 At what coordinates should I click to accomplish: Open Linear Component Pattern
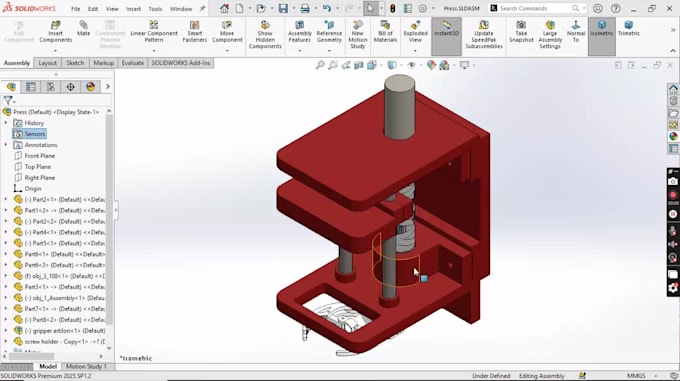(154, 32)
